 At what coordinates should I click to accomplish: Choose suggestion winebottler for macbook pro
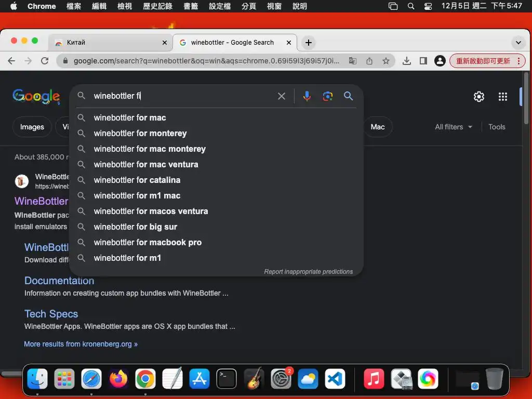tap(216, 243)
